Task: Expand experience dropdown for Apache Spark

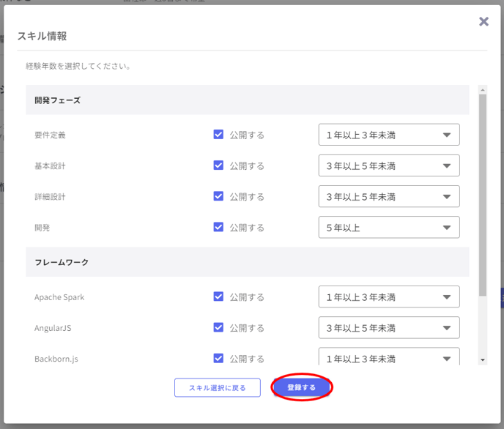Action: tap(388, 296)
